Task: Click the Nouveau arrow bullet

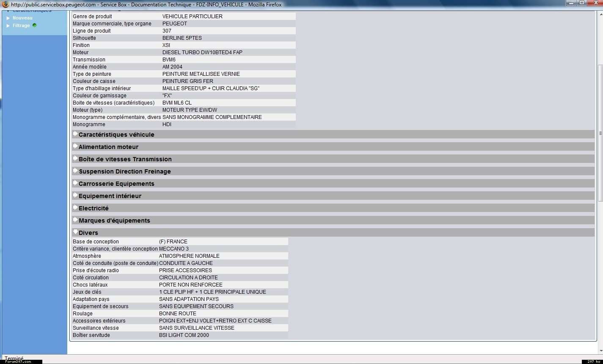Action: [x=8, y=18]
